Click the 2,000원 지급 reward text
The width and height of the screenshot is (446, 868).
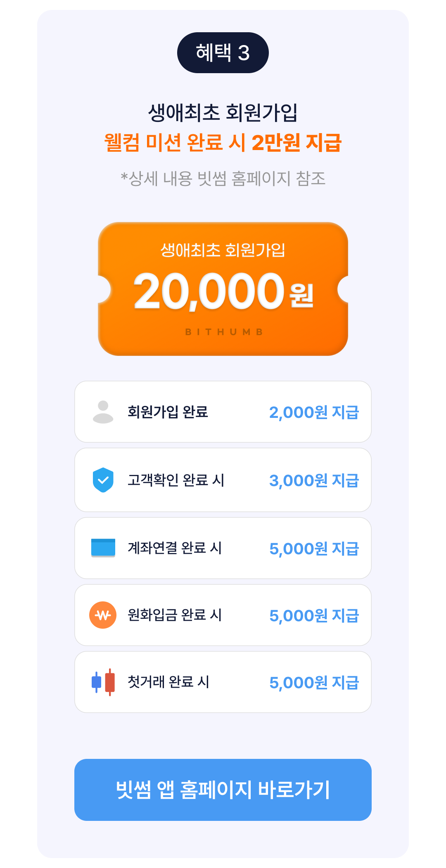coord(314,412)
